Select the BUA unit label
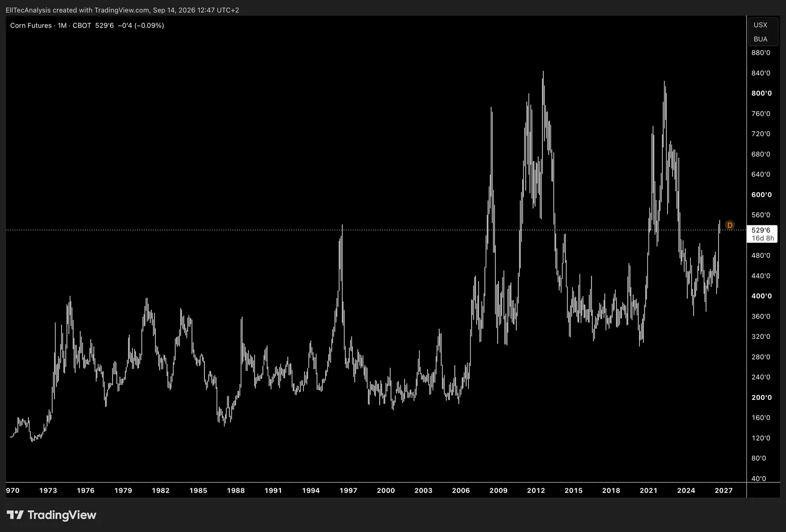 click(760, 39)
